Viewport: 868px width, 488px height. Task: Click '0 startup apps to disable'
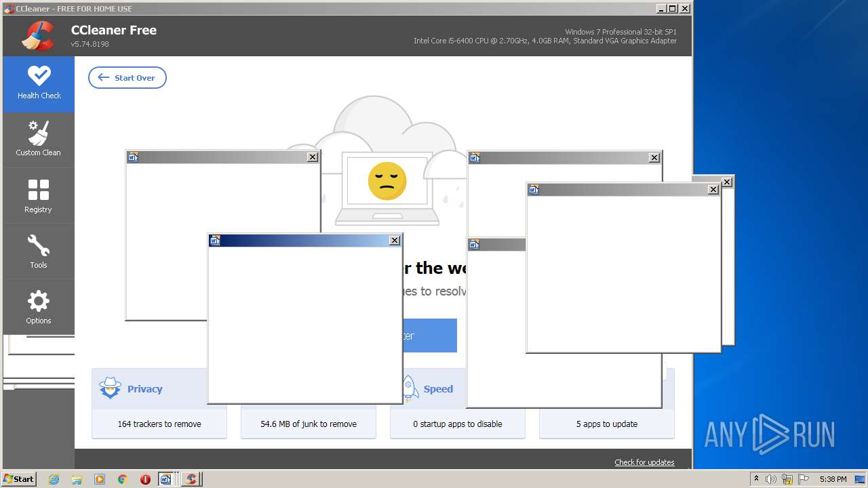(x=458, y=424)
